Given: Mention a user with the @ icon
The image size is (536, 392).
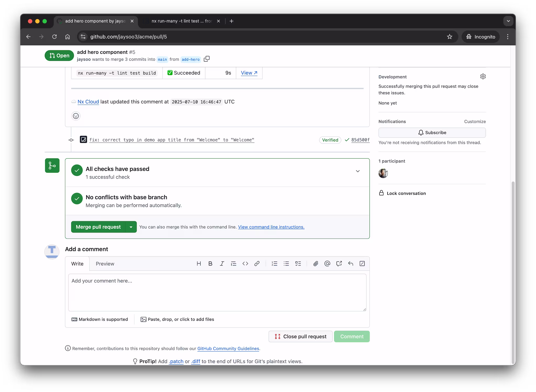Looking at the screenshot, I should [x=327, y=264].
